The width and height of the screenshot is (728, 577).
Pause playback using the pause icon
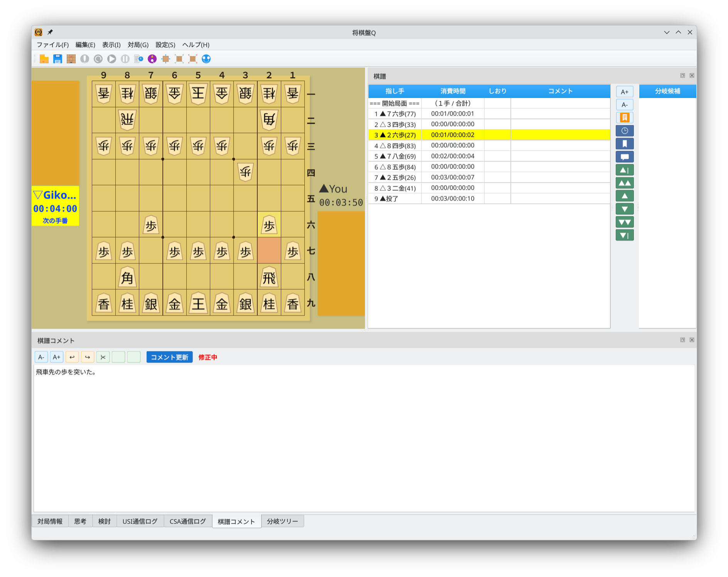pos(125,59)
